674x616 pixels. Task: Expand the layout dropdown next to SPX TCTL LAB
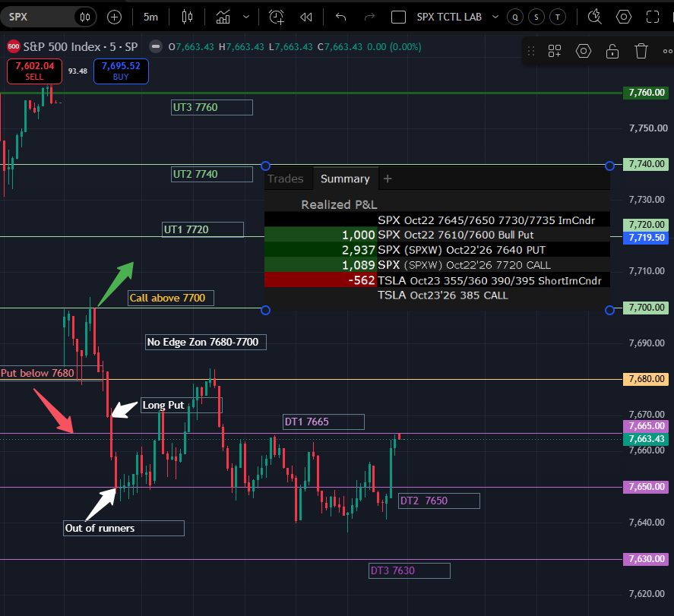(x=495, y=17)
